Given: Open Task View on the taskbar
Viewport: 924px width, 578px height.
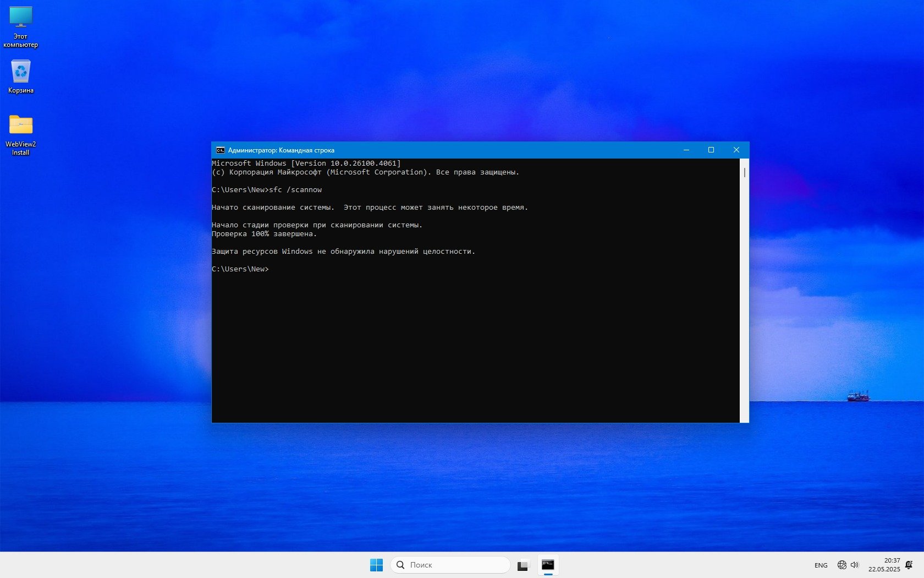Looking at the screenshot, I should point(522,565).
